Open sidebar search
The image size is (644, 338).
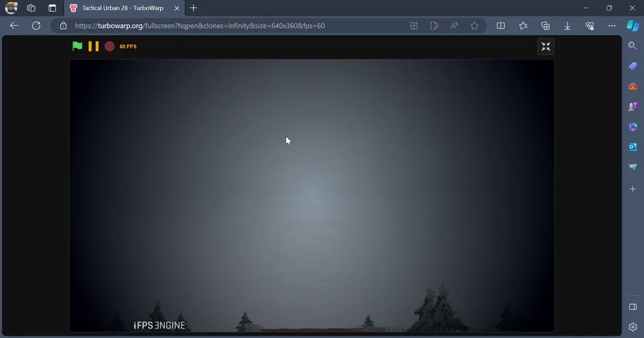[633, 46]
